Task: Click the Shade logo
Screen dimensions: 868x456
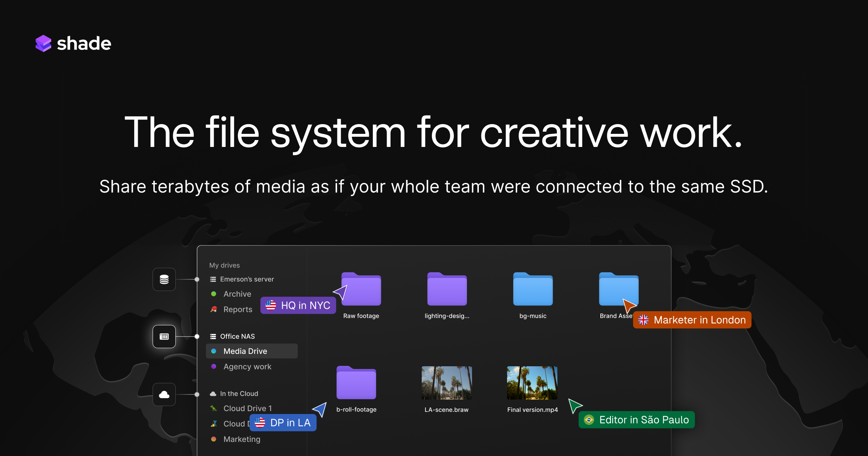Action: click(73, 43)
